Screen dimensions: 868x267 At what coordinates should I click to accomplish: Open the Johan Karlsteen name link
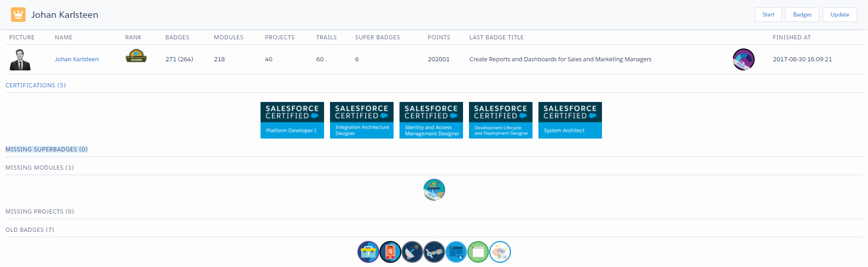click(77, 59)
